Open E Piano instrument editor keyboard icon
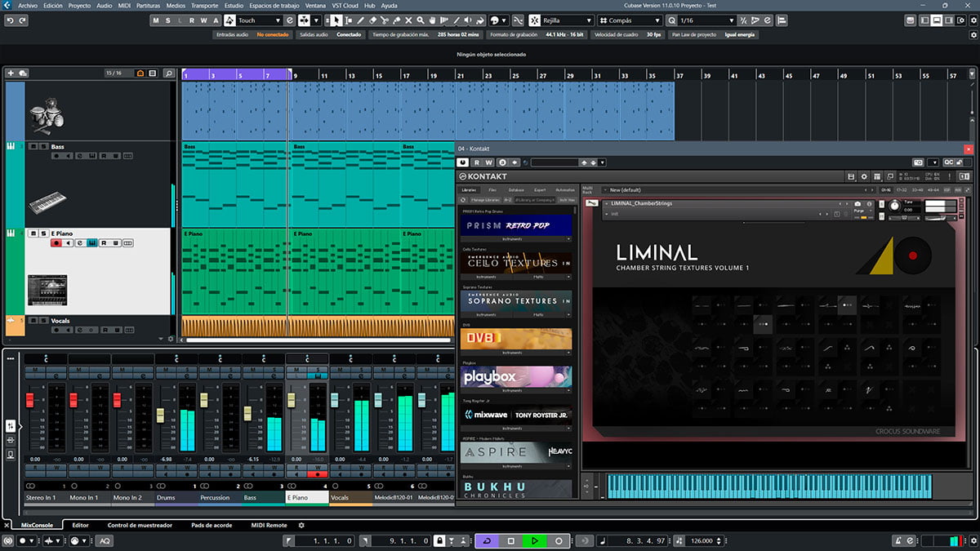980x551 pixels. click(x=92, y=242)
